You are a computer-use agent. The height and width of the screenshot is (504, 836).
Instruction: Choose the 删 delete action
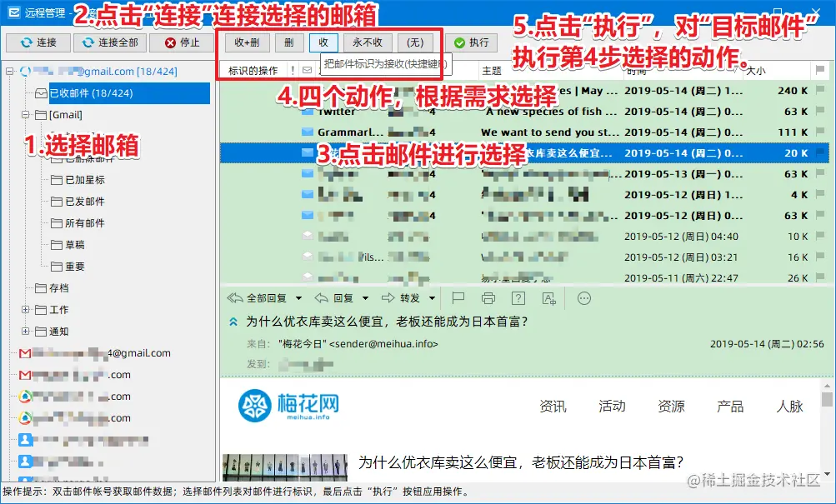[289, 42]
